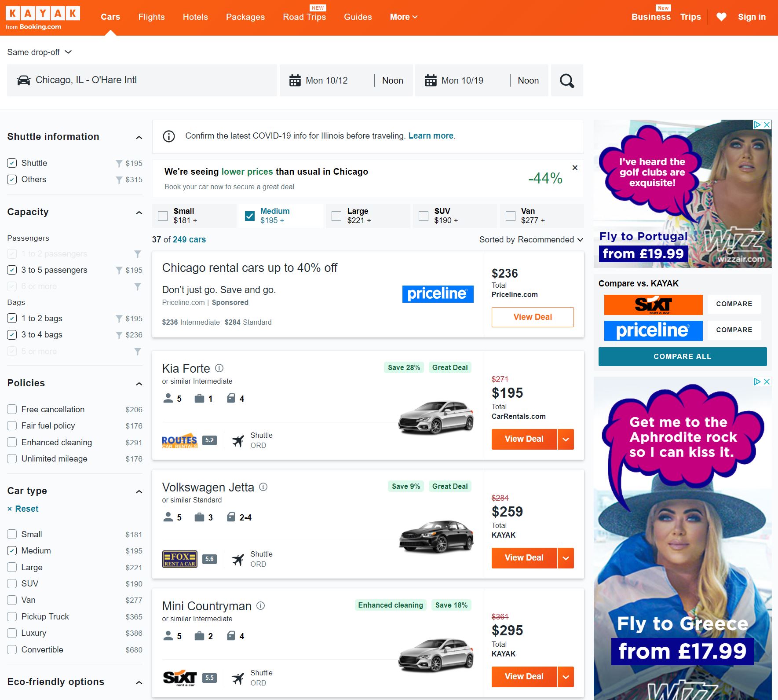The image size is (778, 700).
Task: Click View Deal for Priceline offer
Action: (x=533, y=317)
